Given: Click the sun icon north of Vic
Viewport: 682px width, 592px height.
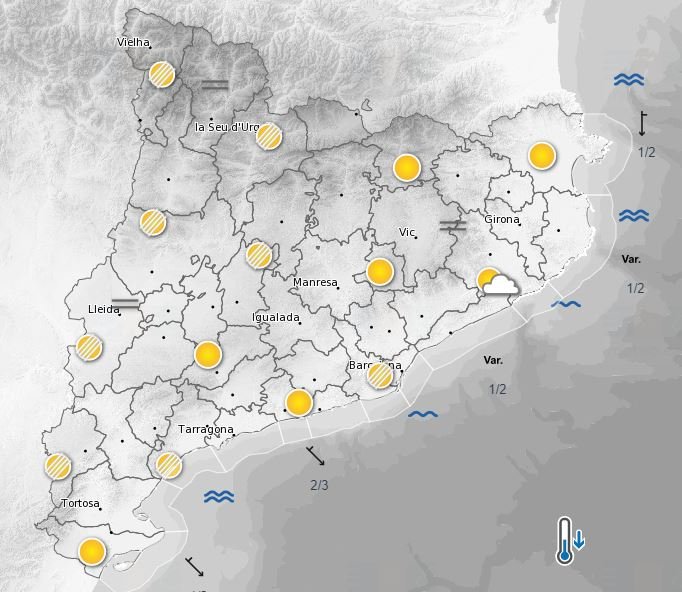Looking at the screenshot, I should (407, 167).
